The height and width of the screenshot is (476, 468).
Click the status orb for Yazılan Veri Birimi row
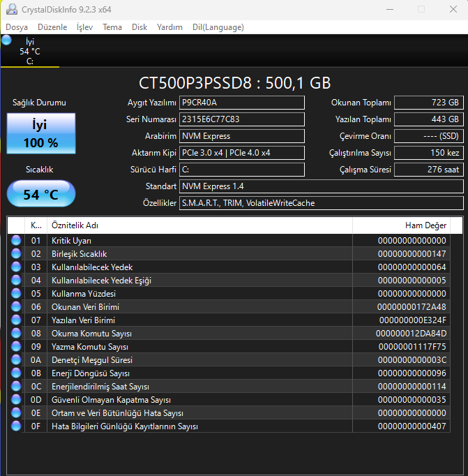click(x=16, y=320)
